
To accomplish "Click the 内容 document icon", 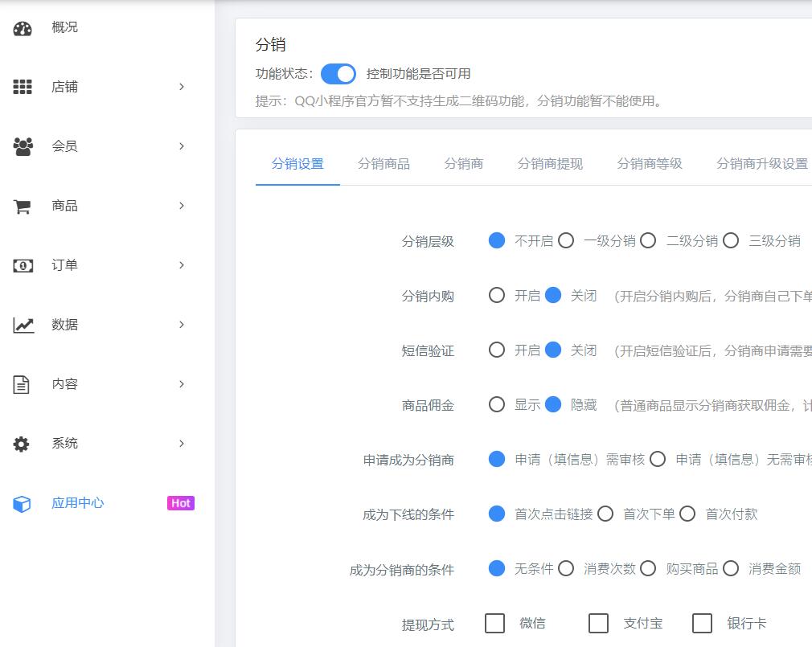I will point(21,384).
